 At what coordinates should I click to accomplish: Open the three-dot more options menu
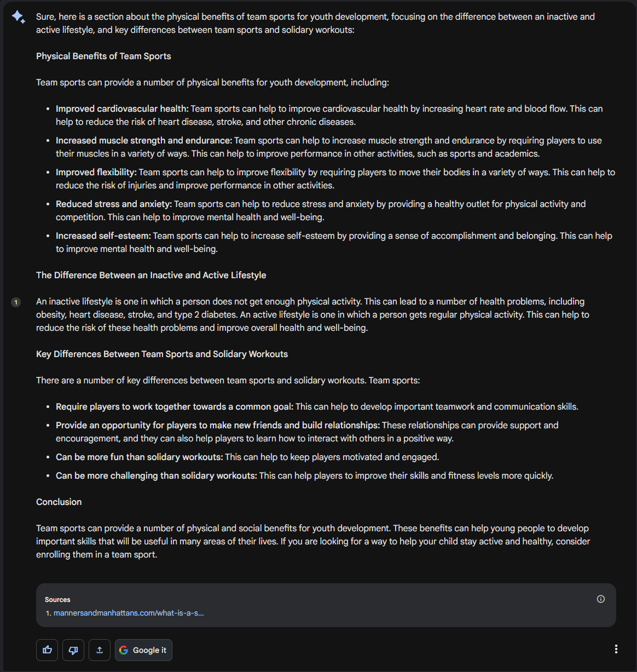pyautogui.click(x=616, y=649)
